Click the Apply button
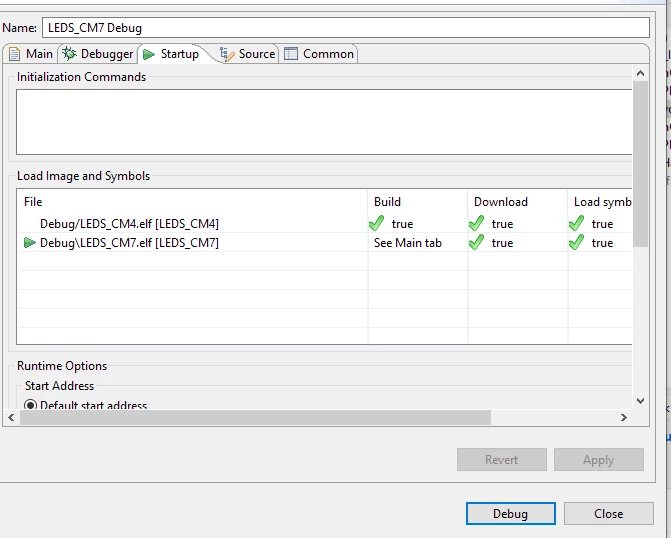 (599, 460)
